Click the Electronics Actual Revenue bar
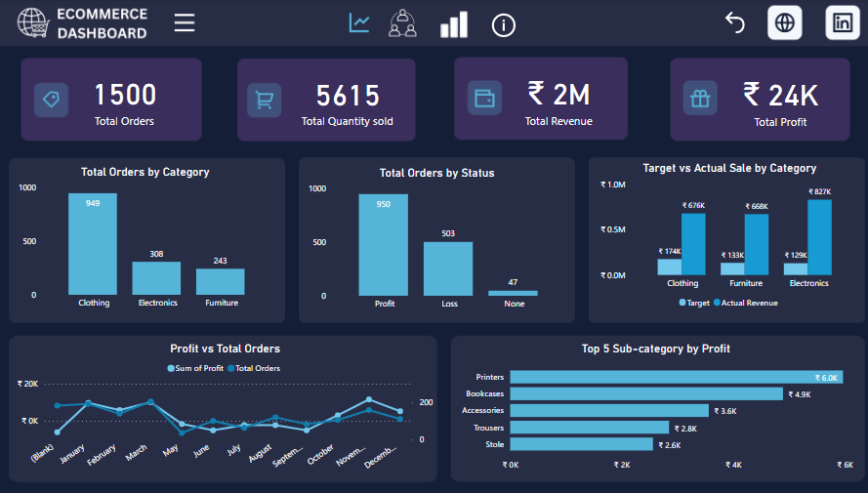The width and height of the screenshot is (868, 493). click(x=819, y=237)
